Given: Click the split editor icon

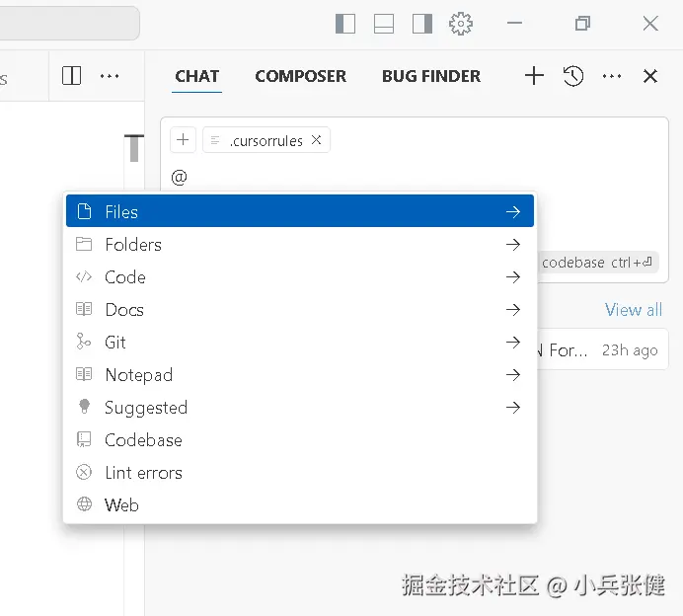Looking at the screenshot, I should (71, 76).
